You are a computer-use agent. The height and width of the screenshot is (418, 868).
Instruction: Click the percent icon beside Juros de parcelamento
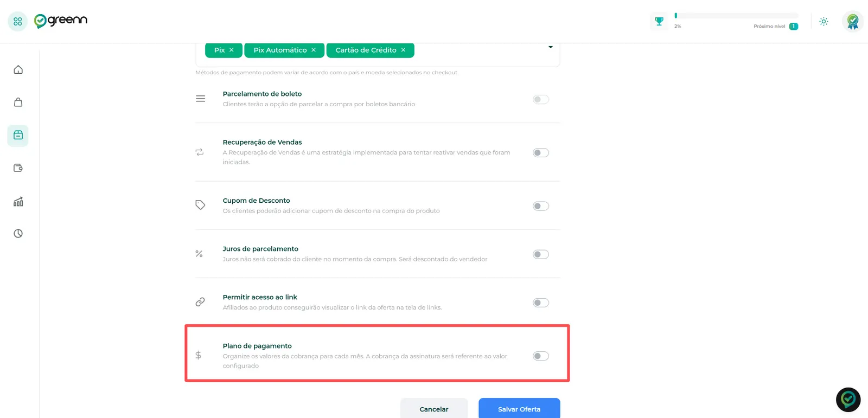click(199, 254)
